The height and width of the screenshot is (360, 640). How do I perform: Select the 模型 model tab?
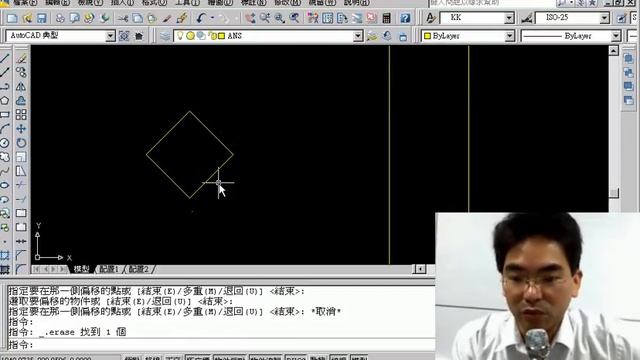[x=81, y=269]
